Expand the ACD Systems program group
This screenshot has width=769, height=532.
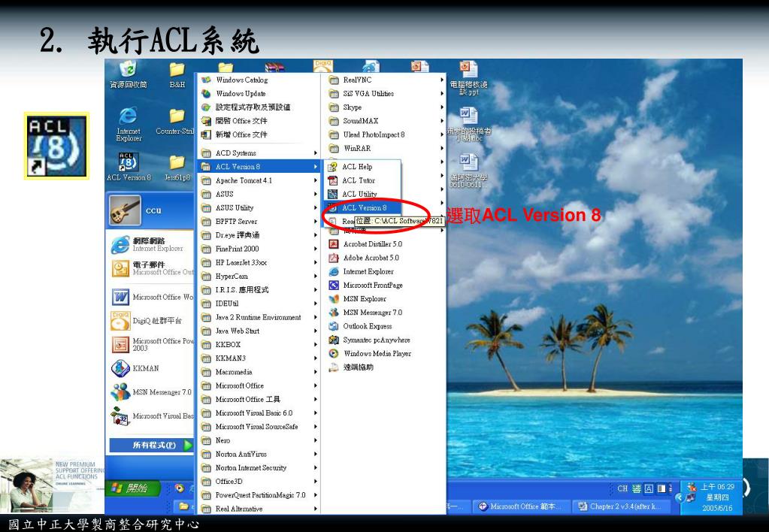pyautogui.click(x=259, y=153)
